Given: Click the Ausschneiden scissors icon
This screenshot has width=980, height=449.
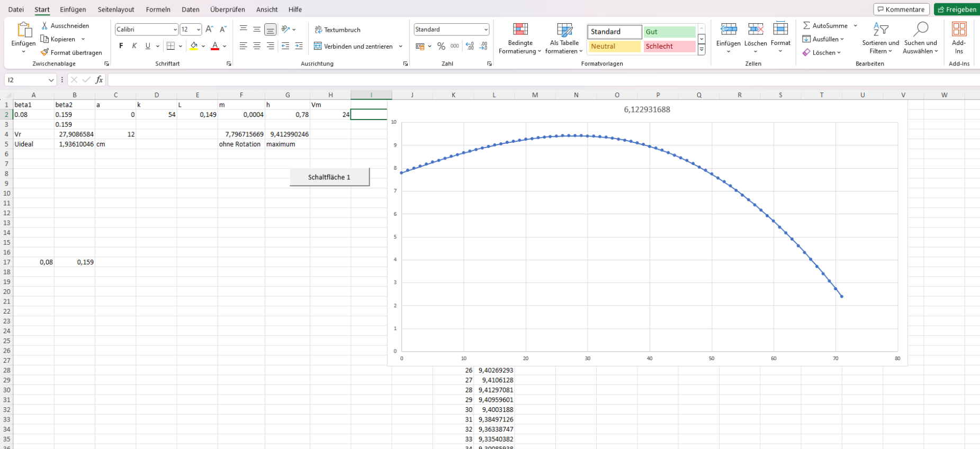Looking at the screenshot, I should click(x=45, y=25).
